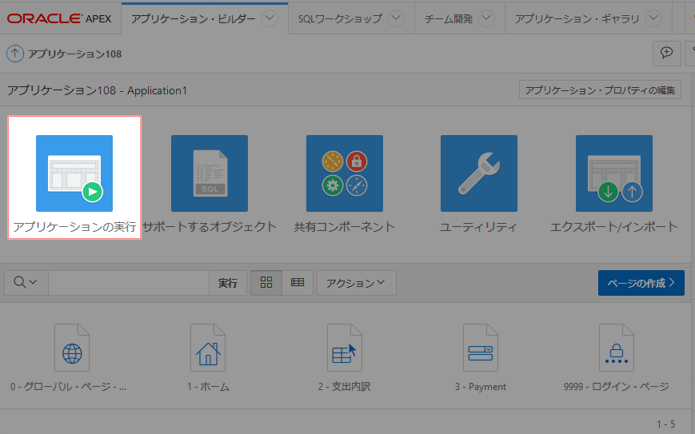Open the チーム開発 tab
The image size is (695, 434).
(449, 19)
